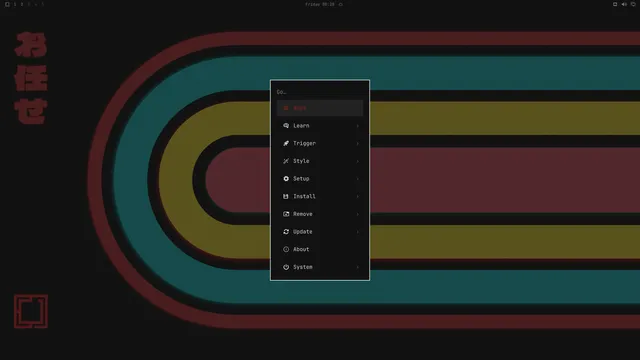Viewport: 640px width, 360px height.
Task: Switch to workspace 2 in top bar
Action: [x=22, y=4]
